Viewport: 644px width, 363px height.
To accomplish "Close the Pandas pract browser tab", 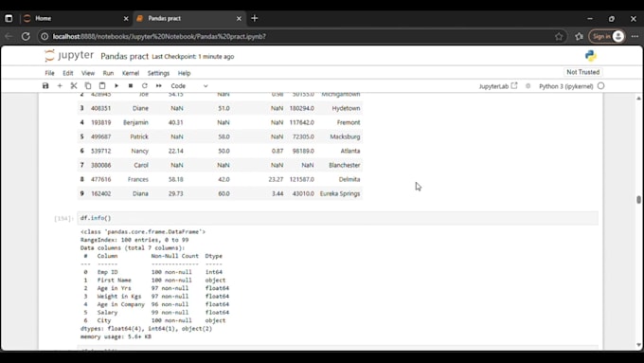I will [239, 19].
